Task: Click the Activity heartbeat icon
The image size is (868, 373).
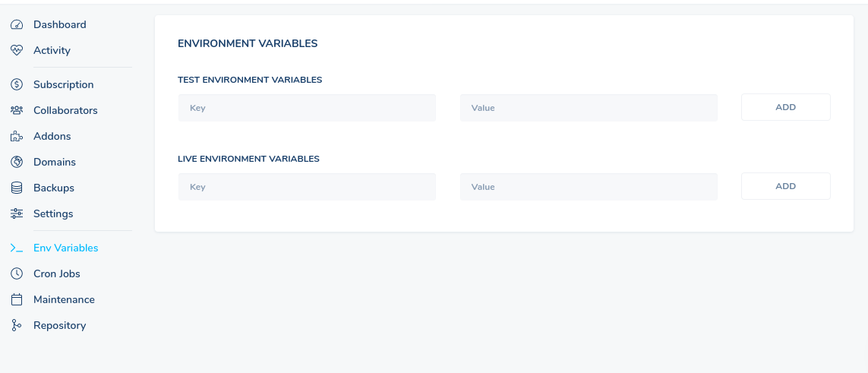Action: coord(17,50)
